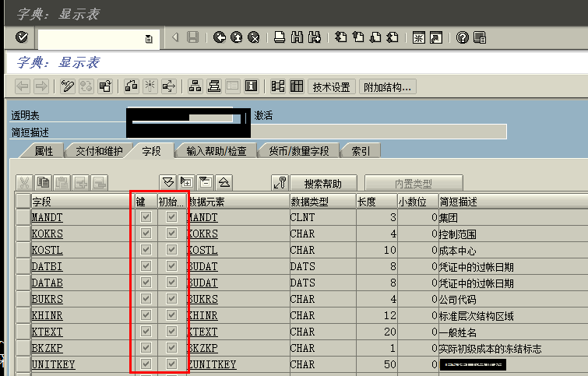Screen dimensions: 588x376
Task: Click the 成本中心 description cell
Action: (x=457, y=251)
